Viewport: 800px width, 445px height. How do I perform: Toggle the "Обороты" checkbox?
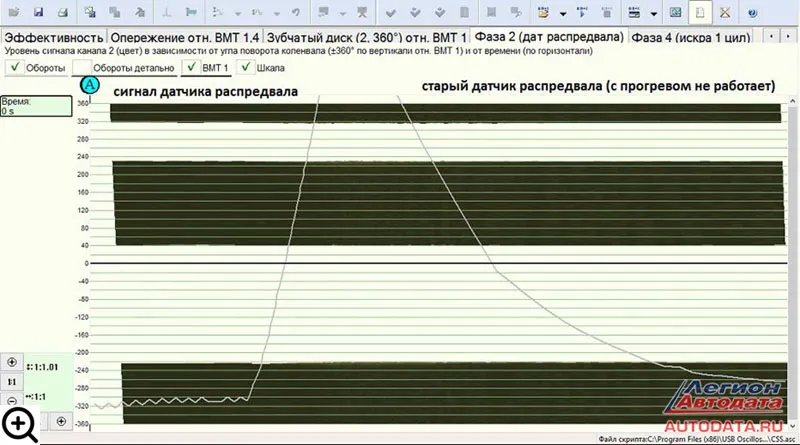click(14, 68)
